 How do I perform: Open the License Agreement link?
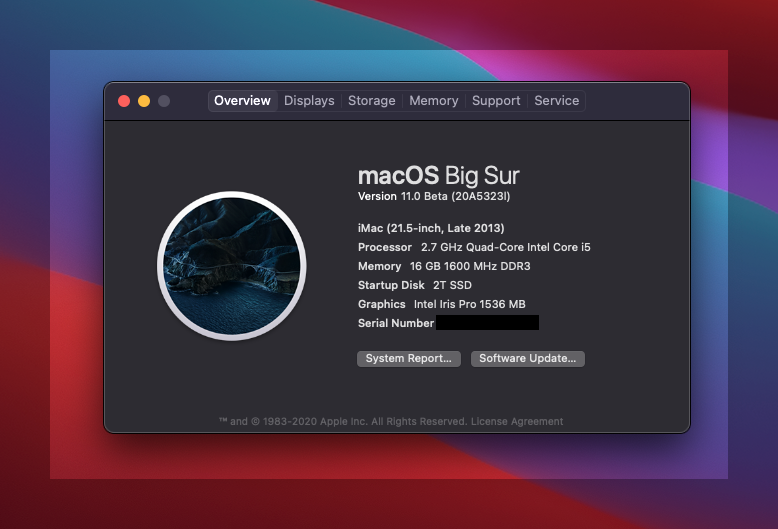(x=517, y=421)
